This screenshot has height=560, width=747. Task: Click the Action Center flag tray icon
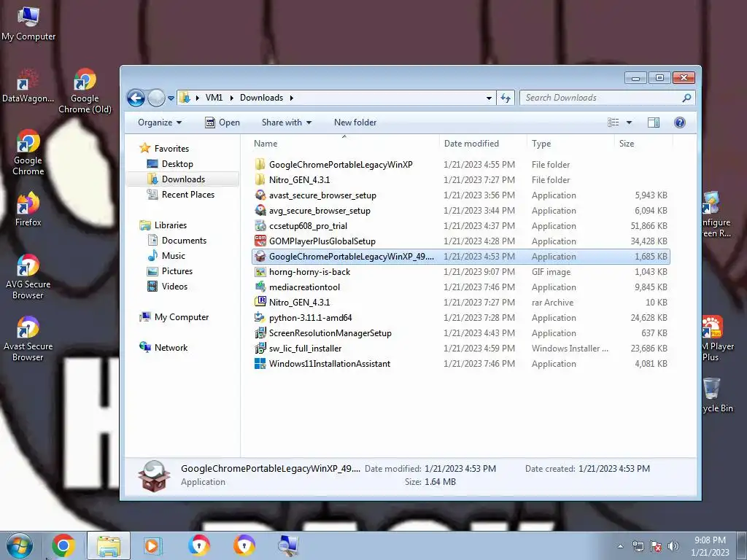(x=656, y=545)
